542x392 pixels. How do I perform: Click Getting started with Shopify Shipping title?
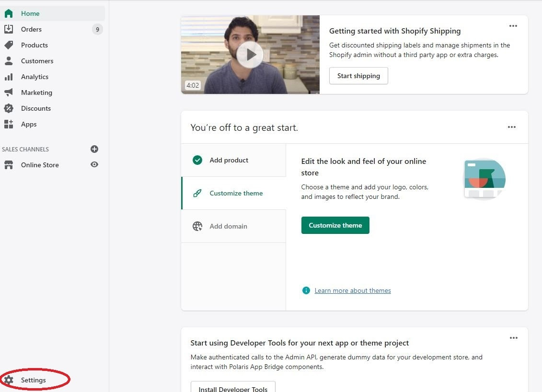[395, 31]
